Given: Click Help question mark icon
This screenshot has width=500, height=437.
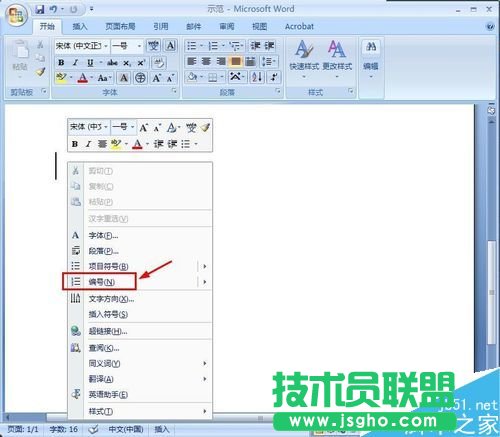Looking at the screenshot, I should (x=490, y=26).
